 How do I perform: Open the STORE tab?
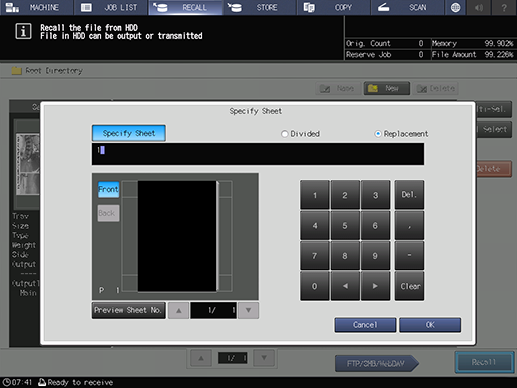(260, 7)
